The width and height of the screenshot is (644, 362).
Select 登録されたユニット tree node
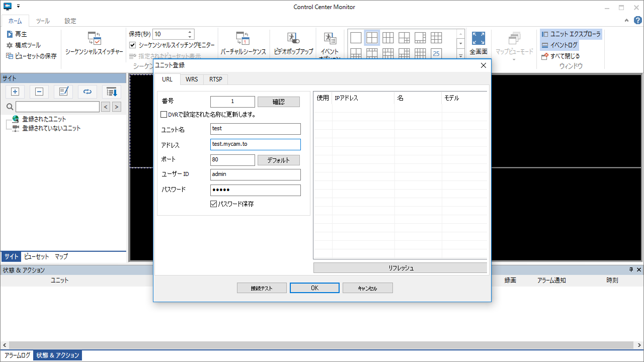[x=44, y=119]
